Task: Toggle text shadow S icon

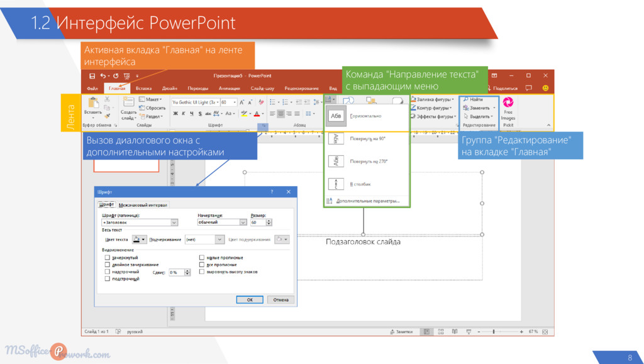Action: point(200,114)
